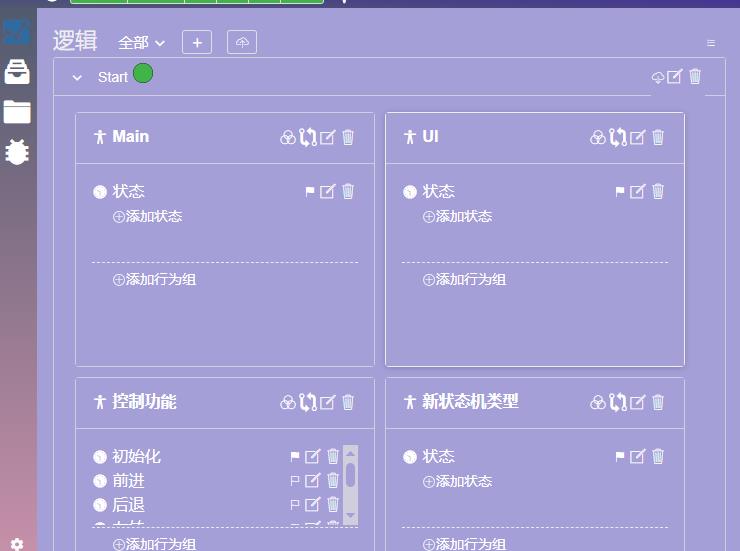Delete the UI 状态 row
This screenshot has height=551, width=740.
click(x=658, y=192)
